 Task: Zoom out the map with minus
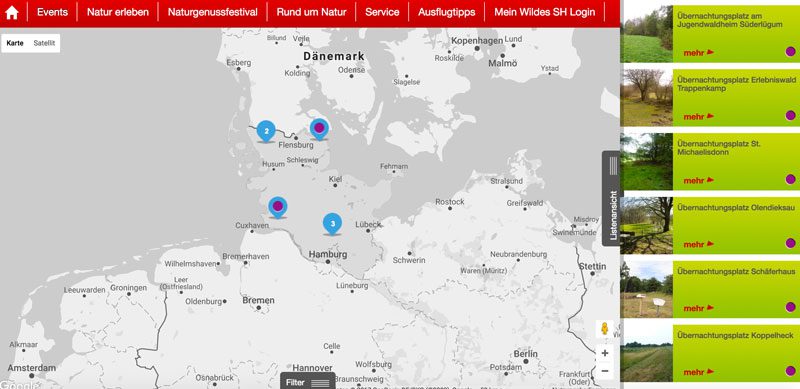(x=605, y=371)
